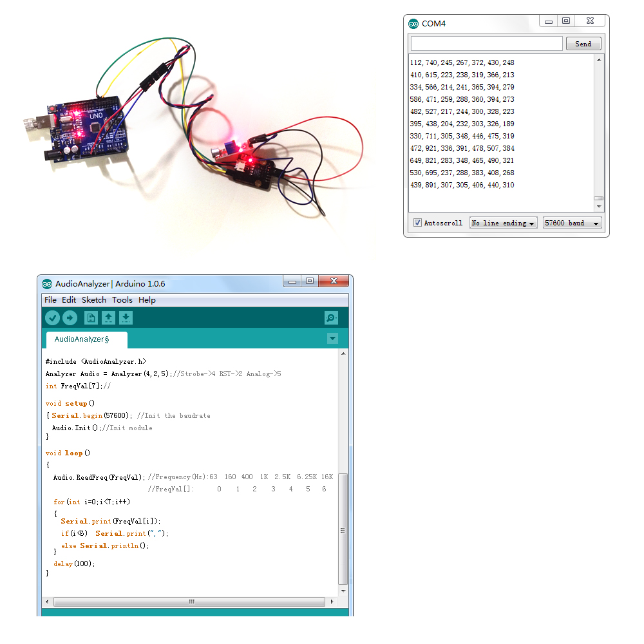Click serial output row starting with 112, 740
644x644 pixels.
pos(462,63)
